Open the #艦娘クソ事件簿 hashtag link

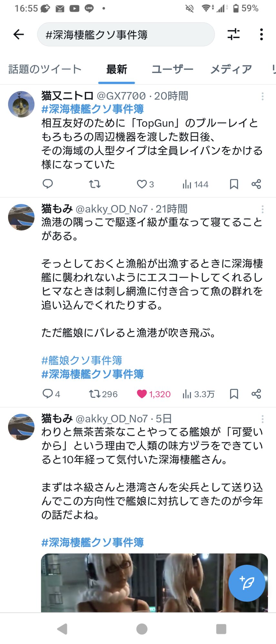[x=82, y=360]
